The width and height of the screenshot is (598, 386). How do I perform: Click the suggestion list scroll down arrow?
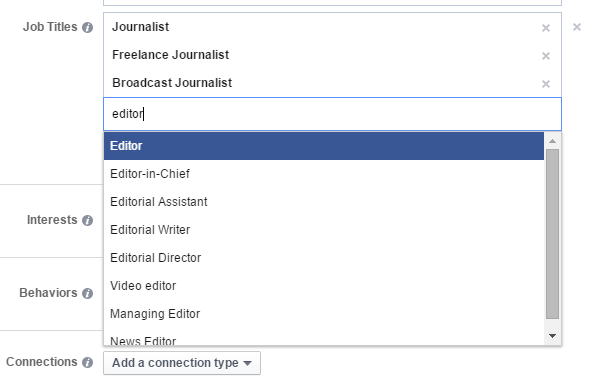pos(552,336)
